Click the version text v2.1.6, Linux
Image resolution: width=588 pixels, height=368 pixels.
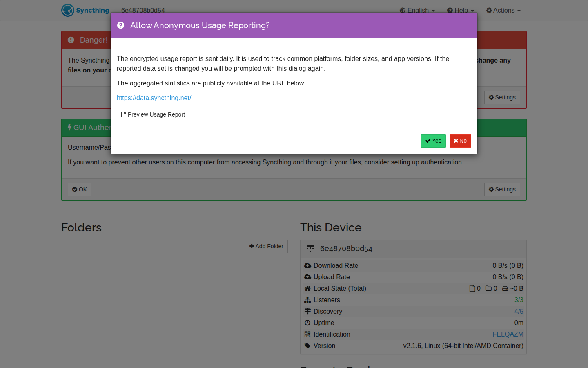(463, 346)
